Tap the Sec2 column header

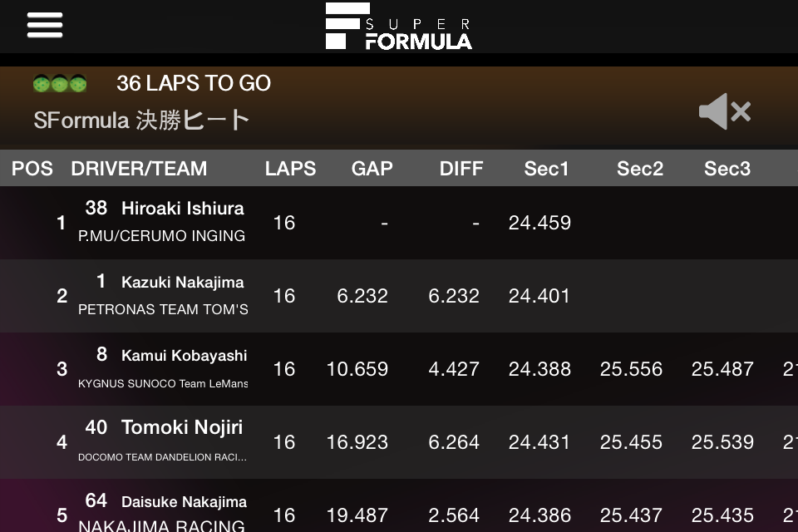pyautogui.click(x=640, y=169)
